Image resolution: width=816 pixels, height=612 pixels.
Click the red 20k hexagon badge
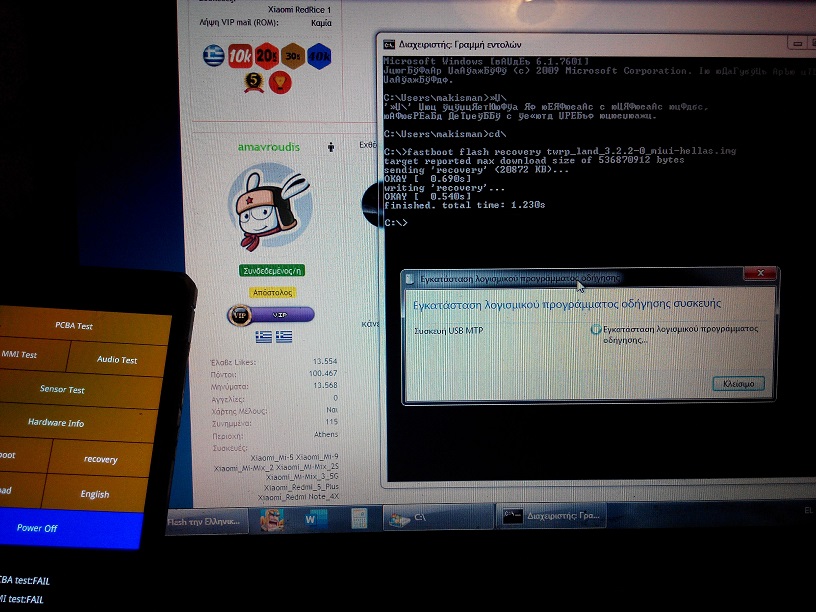coord(266,56)
